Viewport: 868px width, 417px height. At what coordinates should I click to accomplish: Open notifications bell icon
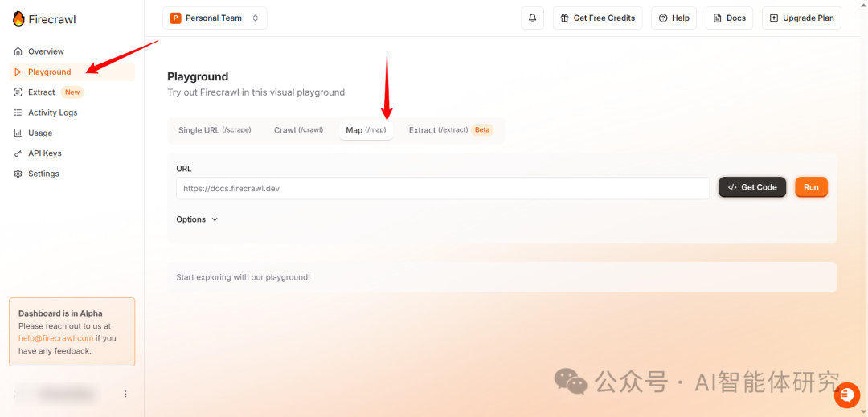(x=533, y=18)
